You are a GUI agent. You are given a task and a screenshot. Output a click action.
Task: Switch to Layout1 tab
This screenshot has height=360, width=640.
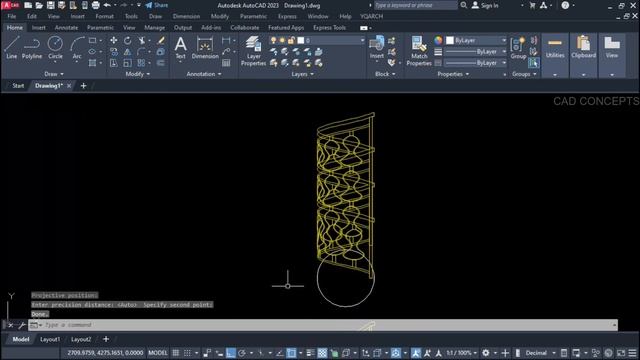tap(50, 339)
